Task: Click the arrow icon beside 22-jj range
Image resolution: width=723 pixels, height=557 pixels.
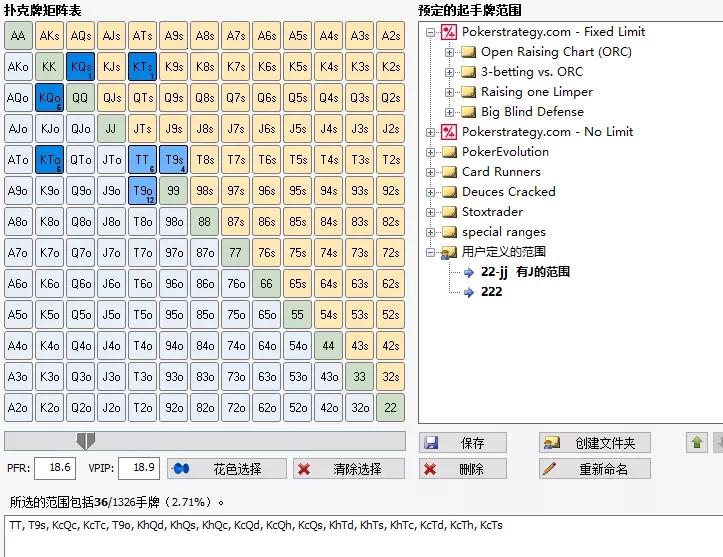Action: tap(469, 273)
